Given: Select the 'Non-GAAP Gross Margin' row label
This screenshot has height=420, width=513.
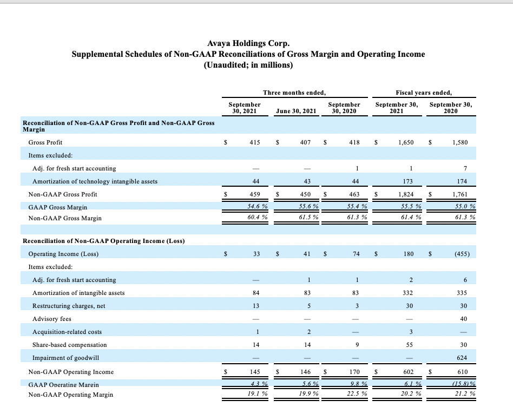Looking at the screenshot, I should click(65, 218).
